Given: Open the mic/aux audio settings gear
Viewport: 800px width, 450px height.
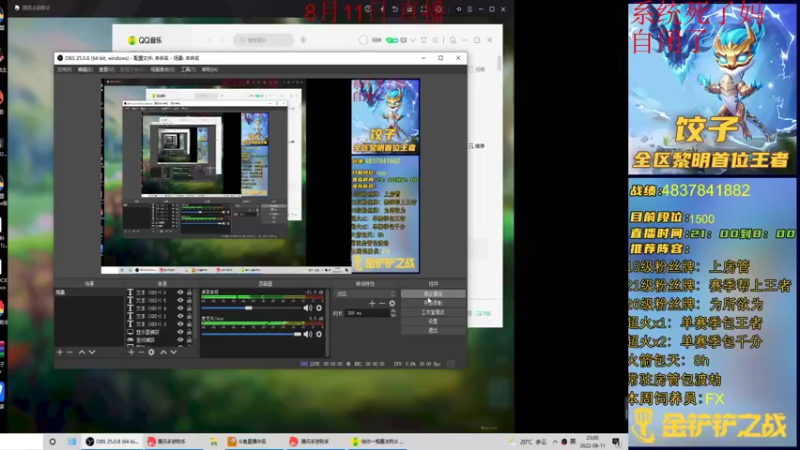Looking at the screenshot, I should click(x=319, y=334).
